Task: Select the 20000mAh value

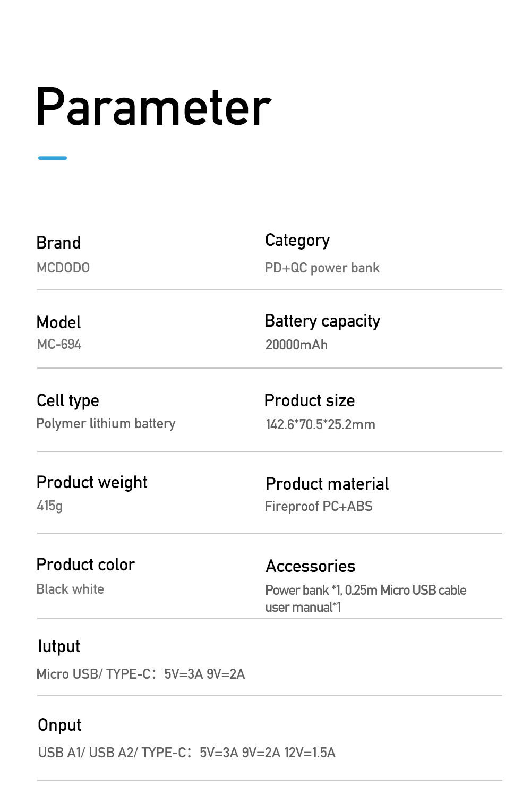Action: tap(296, 345)
